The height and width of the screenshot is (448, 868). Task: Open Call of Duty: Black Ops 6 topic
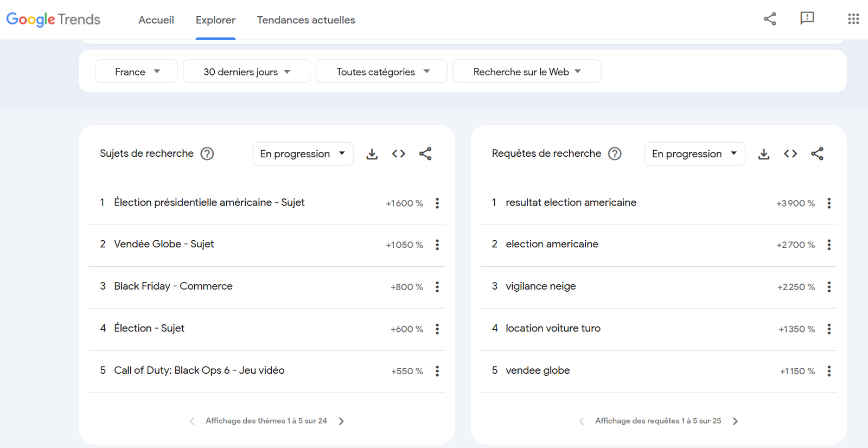coord(199,370)
